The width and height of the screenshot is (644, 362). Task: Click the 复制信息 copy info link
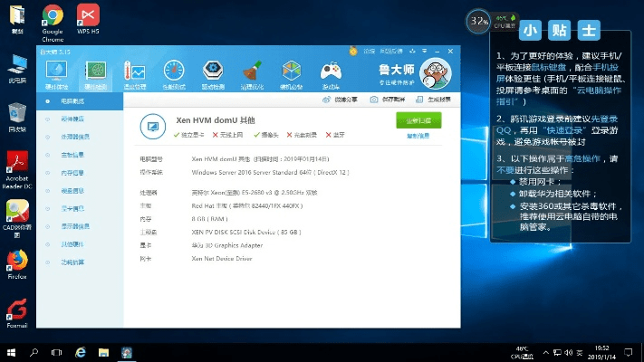pyautogui.click(x=418, y=136)
